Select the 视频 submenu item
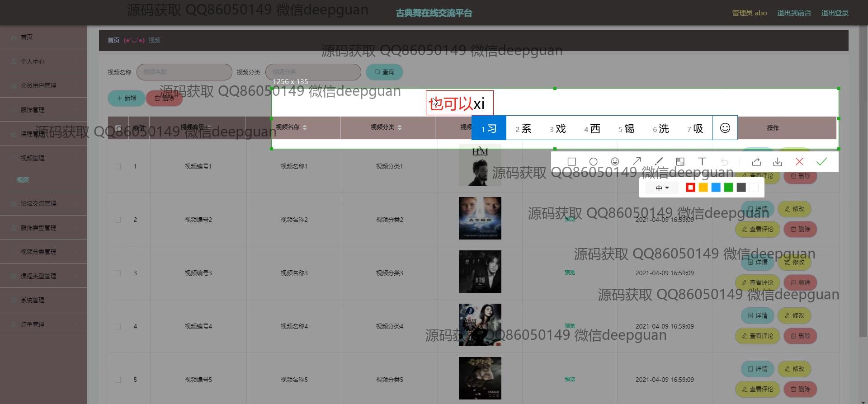This screenshot has height=404, width=868. 23,180
